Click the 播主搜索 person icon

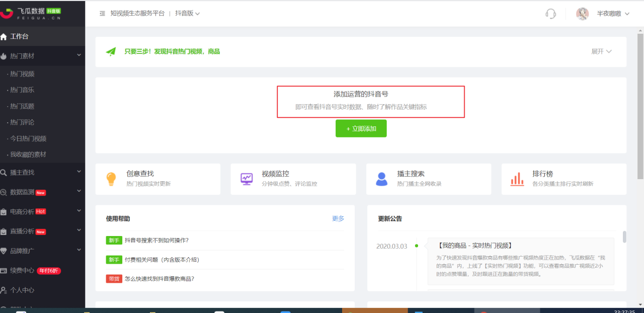click(382, 179)
